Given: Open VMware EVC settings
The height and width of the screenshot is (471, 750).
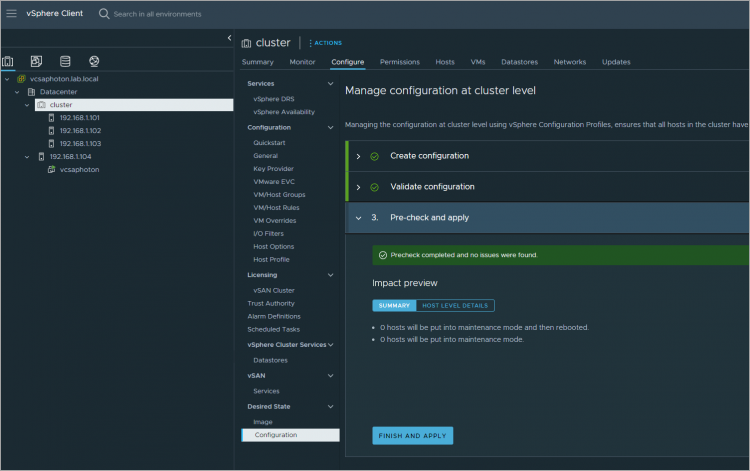Looking at the screenshot, I should (274, 182).
